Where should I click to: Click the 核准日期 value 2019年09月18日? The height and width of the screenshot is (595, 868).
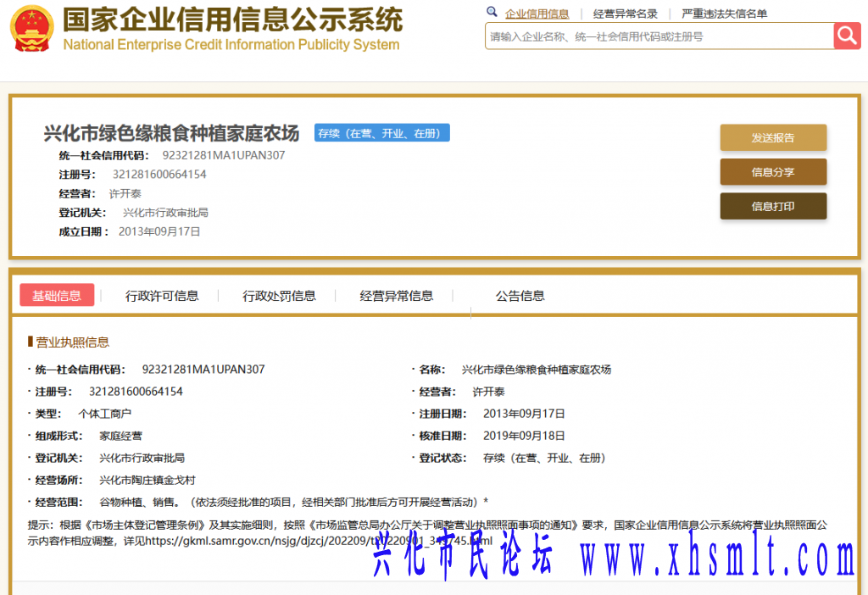pos(524,436)
